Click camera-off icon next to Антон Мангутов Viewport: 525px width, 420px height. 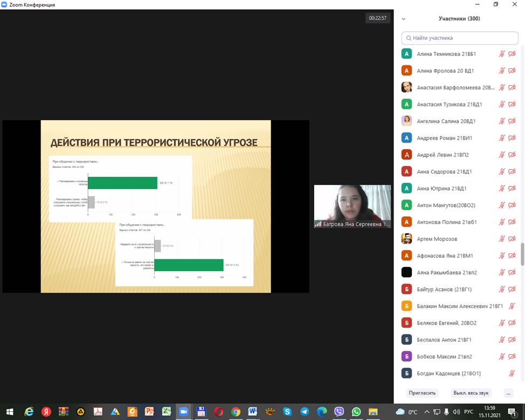click(512, 205)
